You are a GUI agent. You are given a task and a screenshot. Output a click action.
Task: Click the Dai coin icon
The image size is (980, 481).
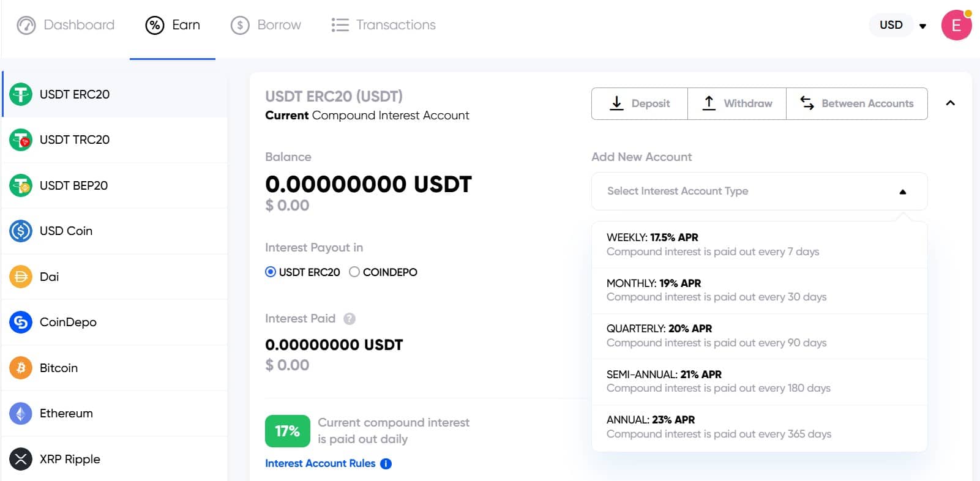point(21,277)
